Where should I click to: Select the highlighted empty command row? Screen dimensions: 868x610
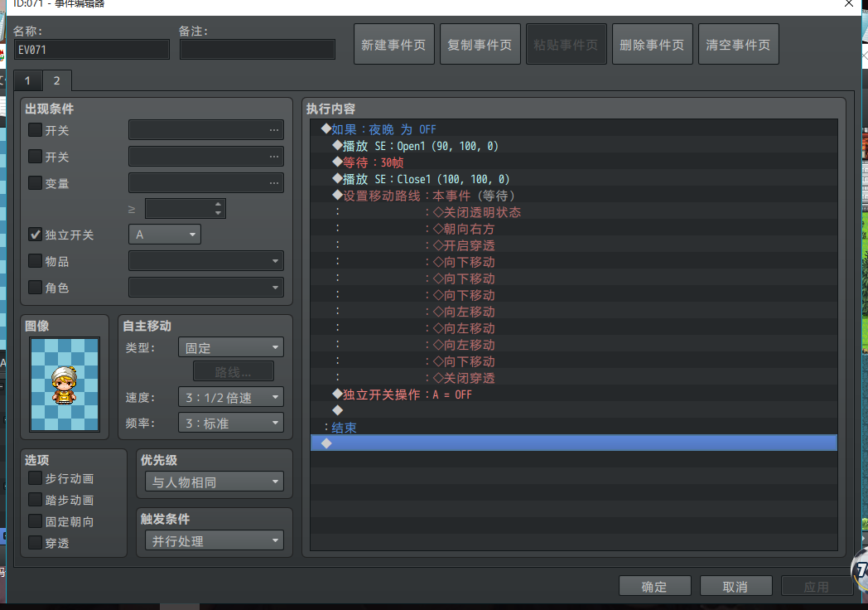pos(573,443)
